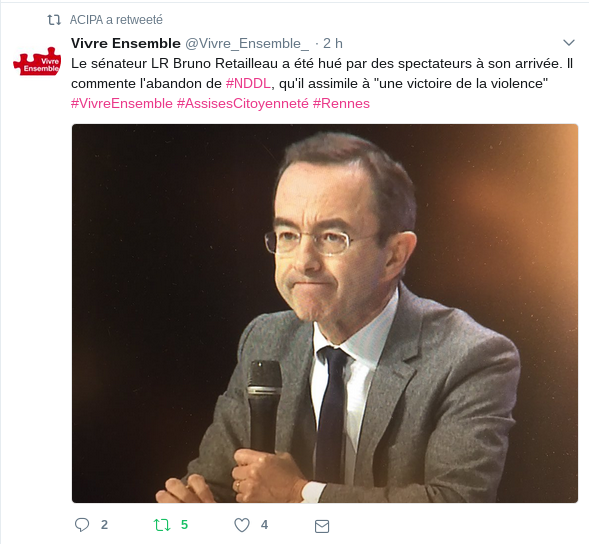589x544 pixels.
Task: Like the tweet with heart icon
Action: tap(242, 525)
